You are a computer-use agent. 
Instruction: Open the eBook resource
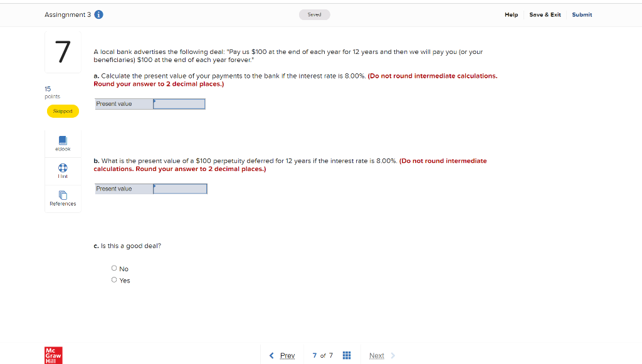tap(62, 143)
